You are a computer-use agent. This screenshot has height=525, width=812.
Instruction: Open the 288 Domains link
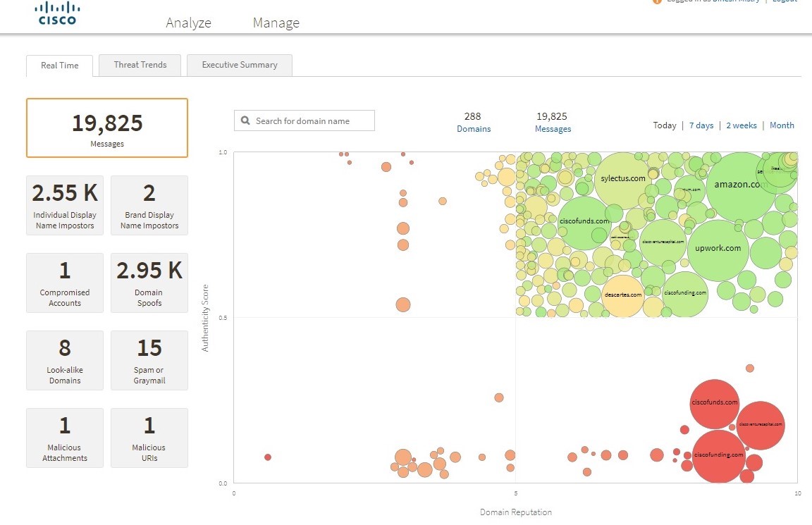(474, 129)
